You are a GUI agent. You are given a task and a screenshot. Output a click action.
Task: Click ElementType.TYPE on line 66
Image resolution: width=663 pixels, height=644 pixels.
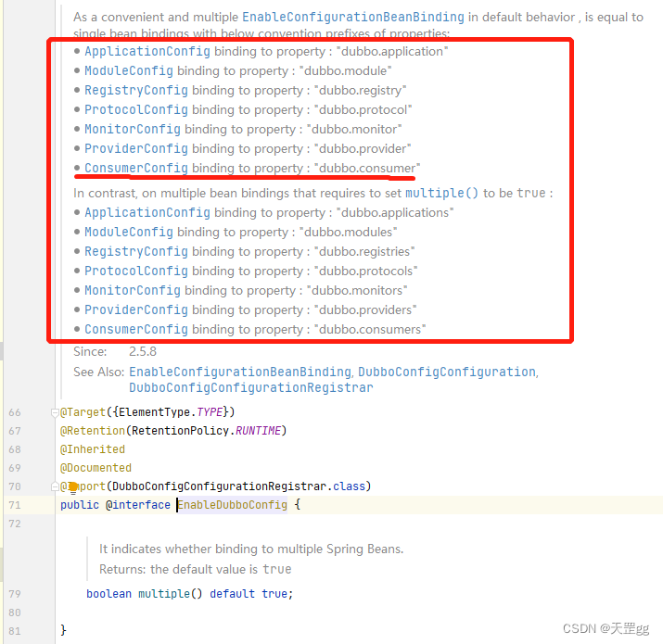coord(171,412)
